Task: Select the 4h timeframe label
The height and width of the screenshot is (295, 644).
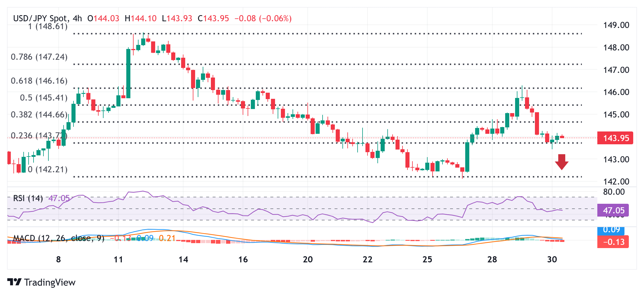Action: click(77, 18)
